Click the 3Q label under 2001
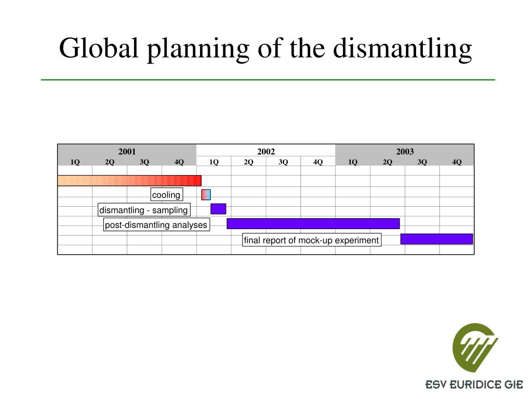This screenshot has height=399, width=532. pos(144,162)
